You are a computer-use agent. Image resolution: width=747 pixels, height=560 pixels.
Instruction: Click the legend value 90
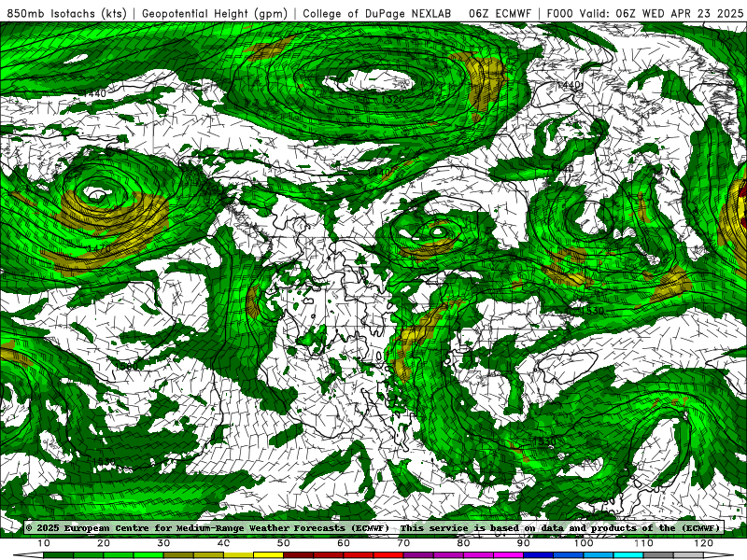[524, 543]
